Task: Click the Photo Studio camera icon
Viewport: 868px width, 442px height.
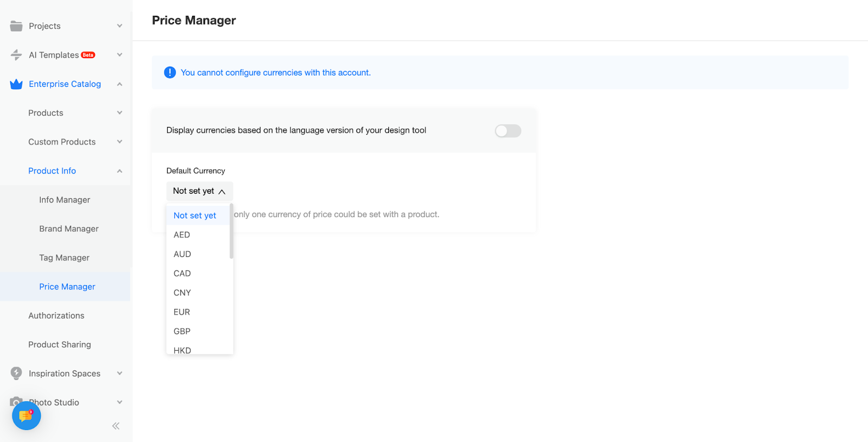Action: coord(16,401)
